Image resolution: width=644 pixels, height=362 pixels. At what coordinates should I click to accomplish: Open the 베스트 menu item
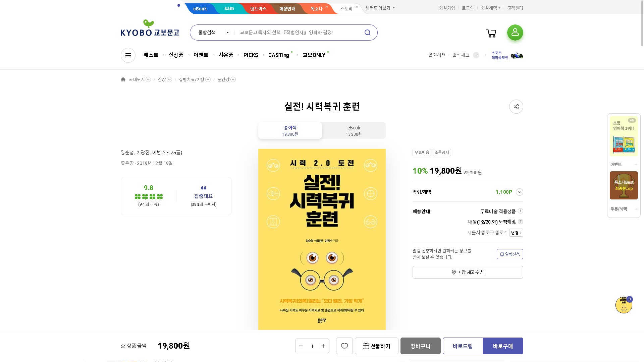coord(151,55)
